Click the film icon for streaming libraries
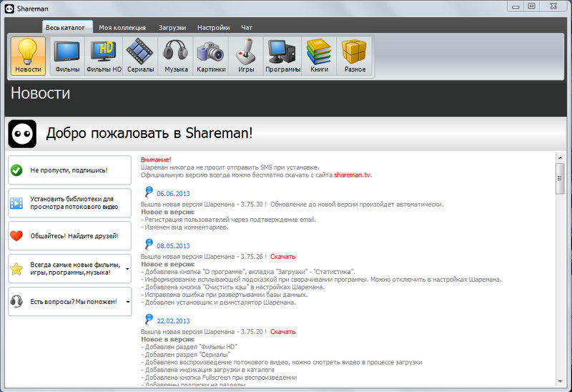Image resolution: width=572 pixels, height=392 pixels. [x=16, y=203]
